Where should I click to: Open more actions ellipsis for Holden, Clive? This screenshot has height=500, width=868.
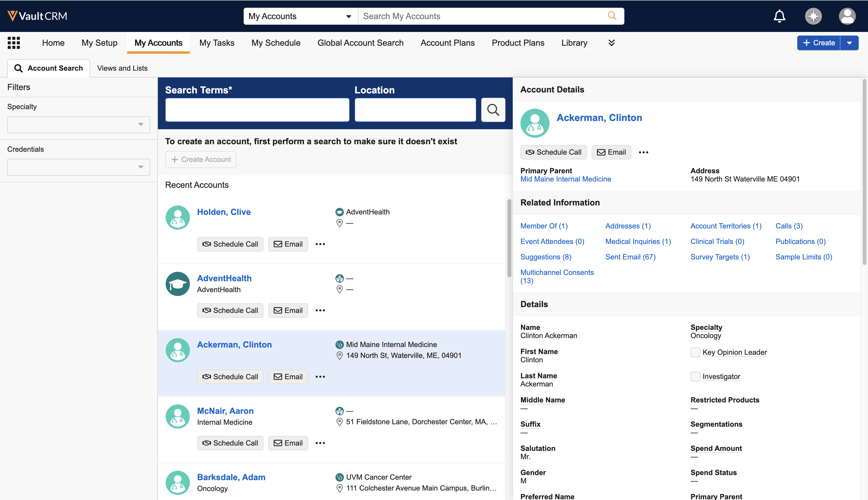[x=320, y=244]
